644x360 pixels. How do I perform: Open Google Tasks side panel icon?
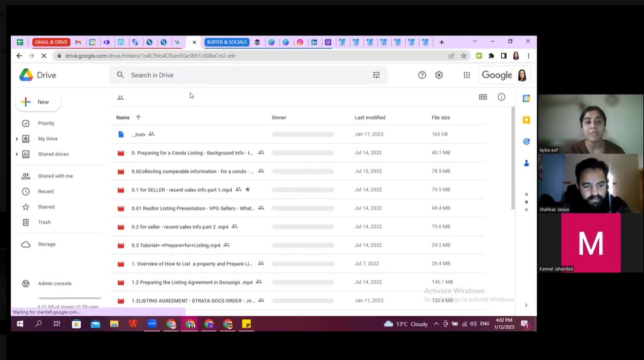click(526, 141)
